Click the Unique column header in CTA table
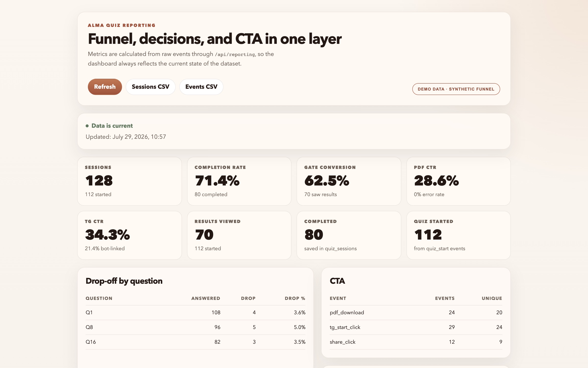 pyautogui.click(x=492, y=298)
